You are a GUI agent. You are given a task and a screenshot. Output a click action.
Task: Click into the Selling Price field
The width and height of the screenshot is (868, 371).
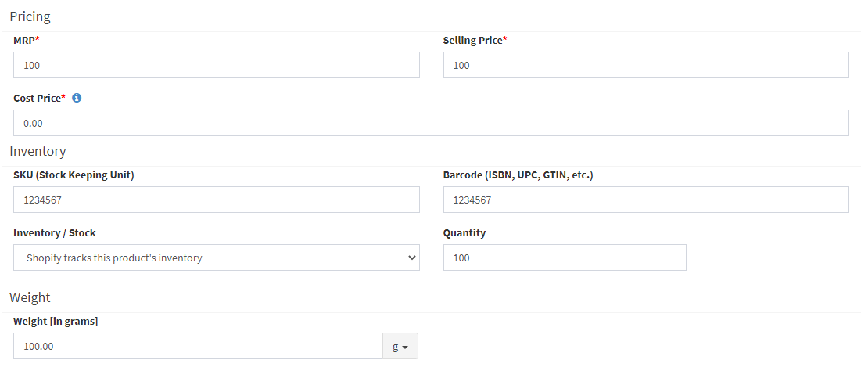point(646,65)
